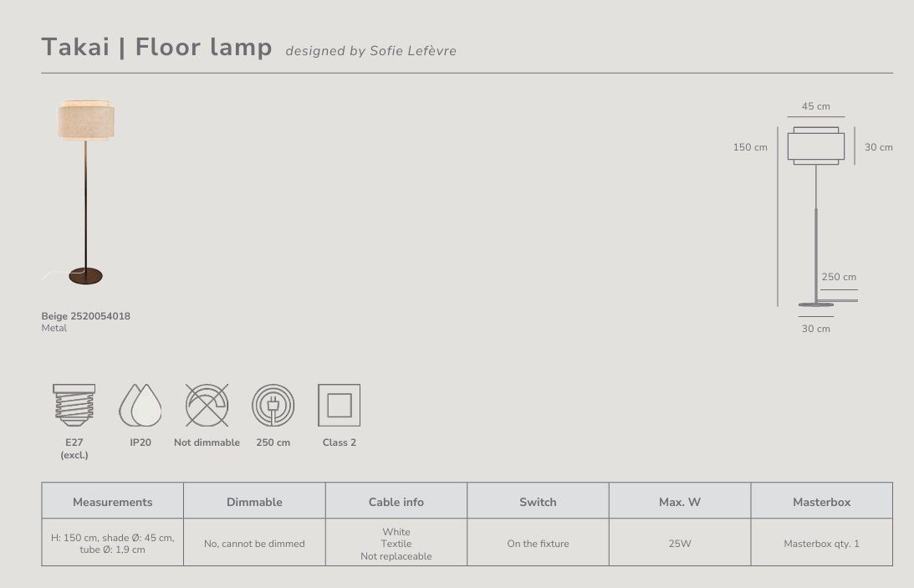
Task: Select the Measurements column header
Action: click(113, 501)
